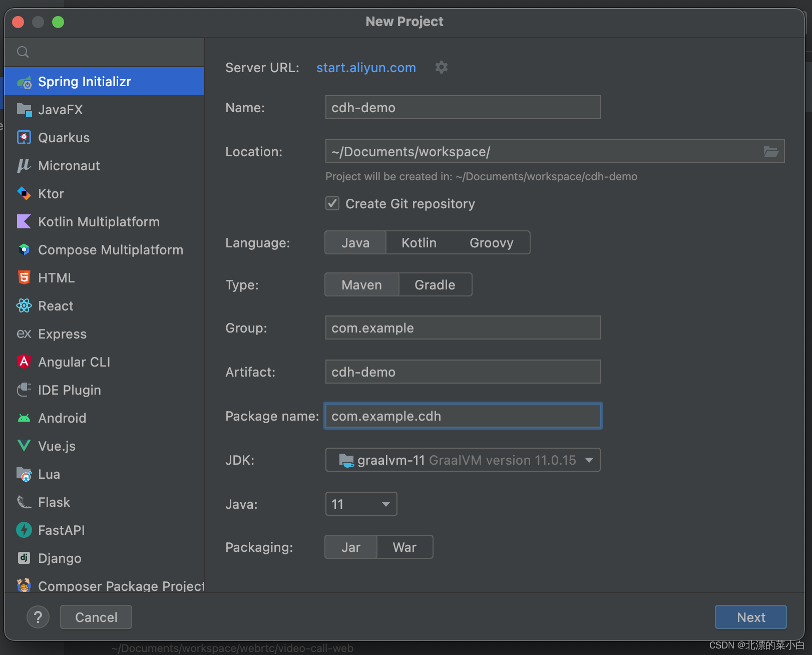Select Quarkus project type
812x655 pixels.
click(x=104, y=138)
